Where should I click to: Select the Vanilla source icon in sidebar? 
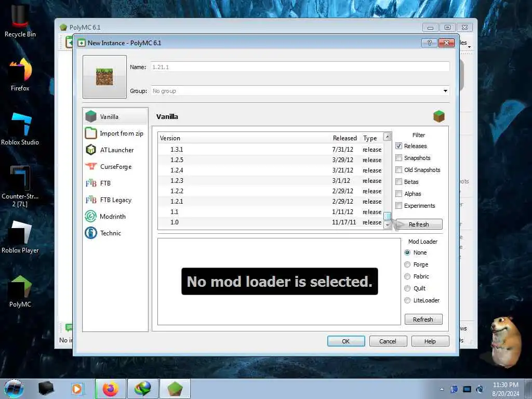[91, 116]
